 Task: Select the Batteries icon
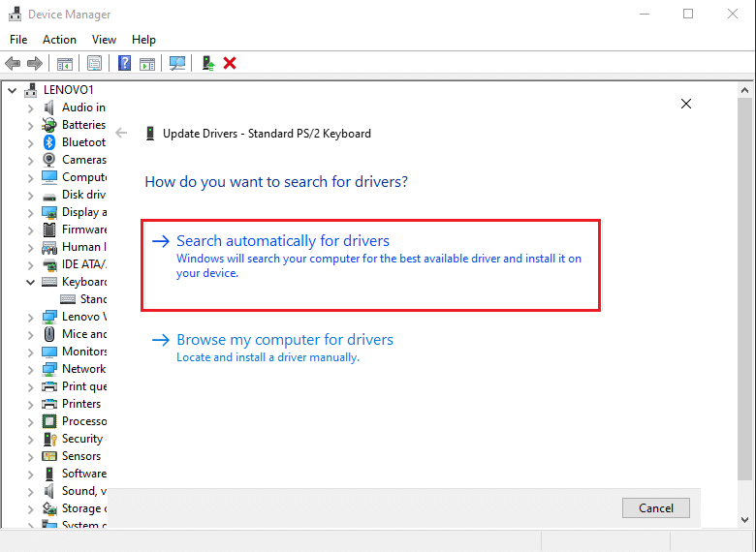tap(48, 125)
